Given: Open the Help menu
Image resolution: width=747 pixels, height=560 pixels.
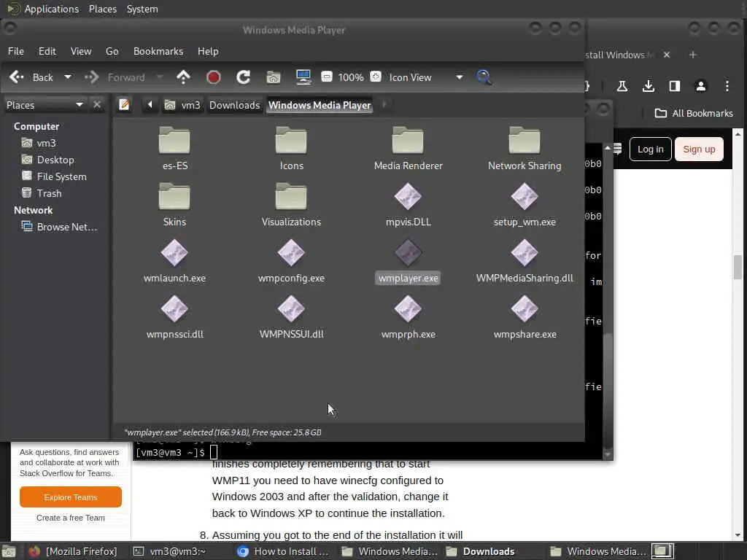Looking at the screenshot, I should [x=208, y=51].
